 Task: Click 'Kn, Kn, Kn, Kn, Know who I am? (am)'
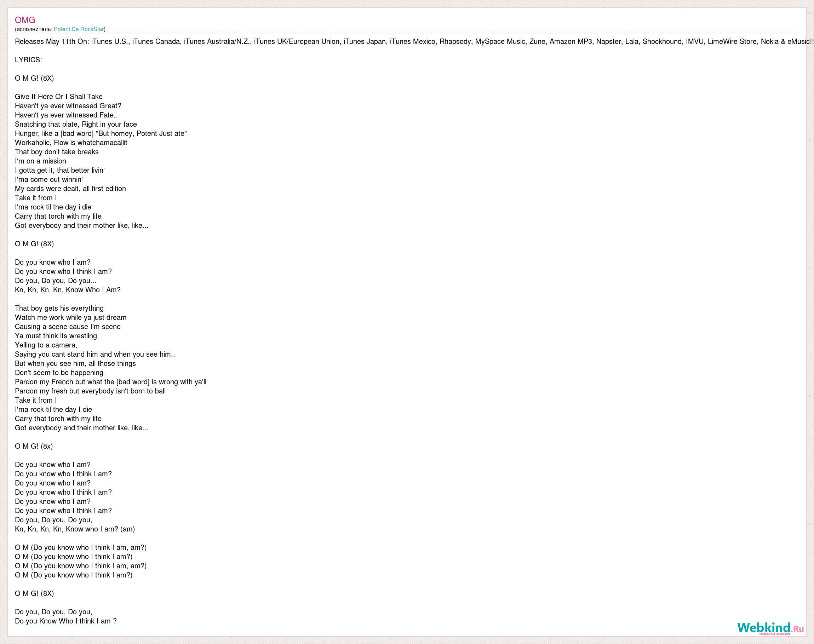click(x=75, y=529)
